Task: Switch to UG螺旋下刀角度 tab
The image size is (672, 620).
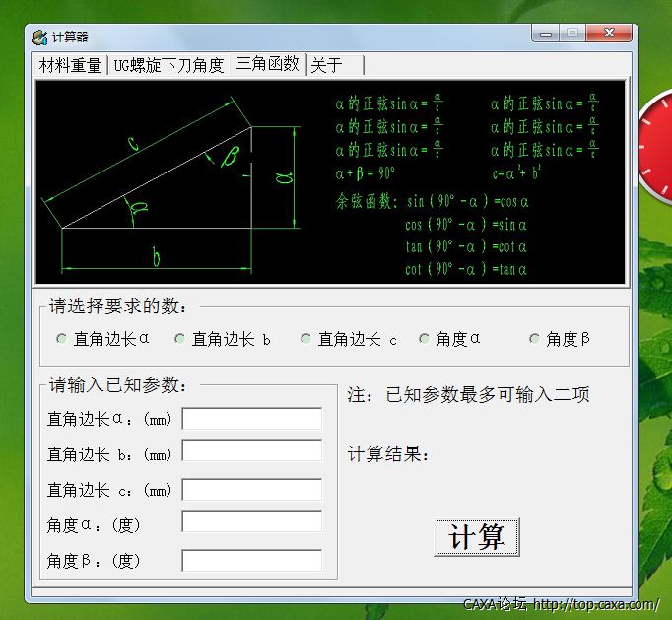Action: coord(168,66)
